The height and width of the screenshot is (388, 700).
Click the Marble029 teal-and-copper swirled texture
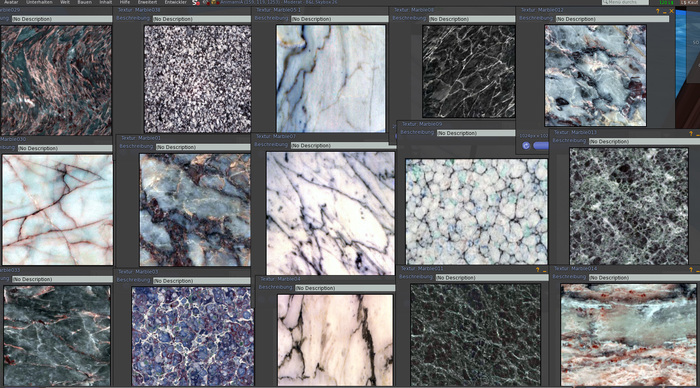click(x=56, y=80)
